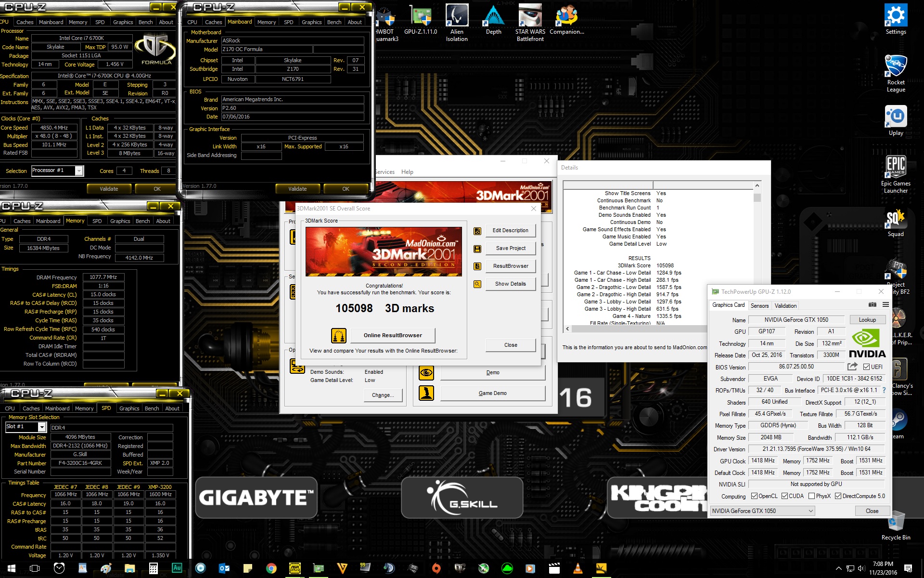
Task: Open the Bench tab in the CPU-Z SPD window
Action: [152, 408]
